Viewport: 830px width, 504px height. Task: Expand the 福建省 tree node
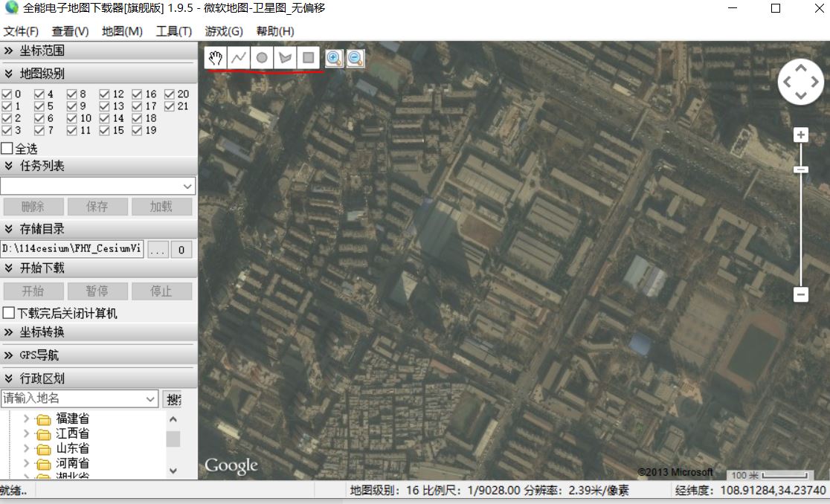tap(26, 419)
